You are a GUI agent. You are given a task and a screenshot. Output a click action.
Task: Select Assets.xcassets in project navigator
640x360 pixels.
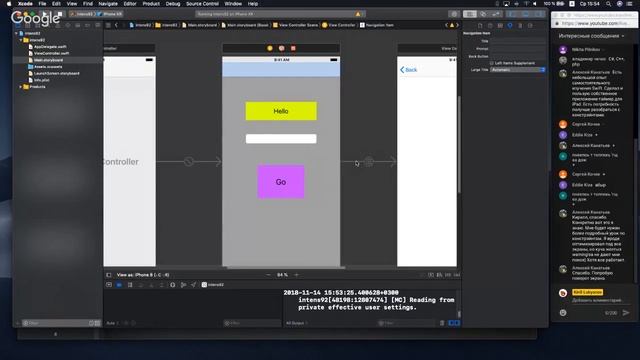click(48, 67)
